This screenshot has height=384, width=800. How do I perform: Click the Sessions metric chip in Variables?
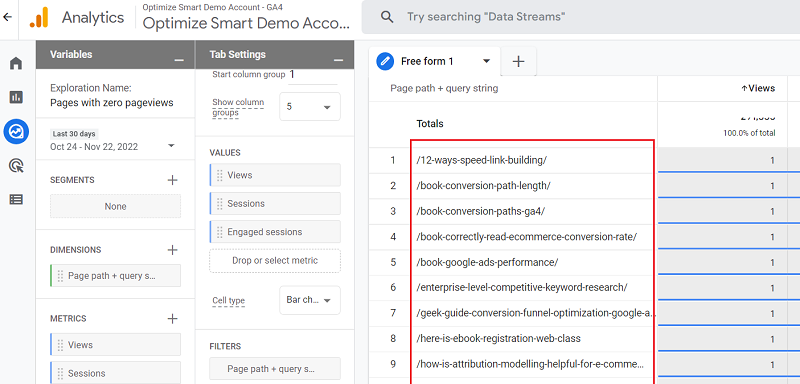pos(115,373)
